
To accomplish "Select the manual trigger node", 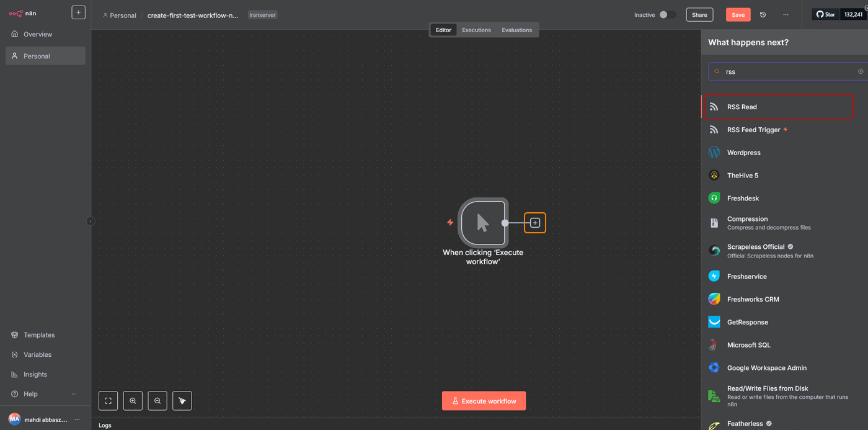I will point(483,223).
